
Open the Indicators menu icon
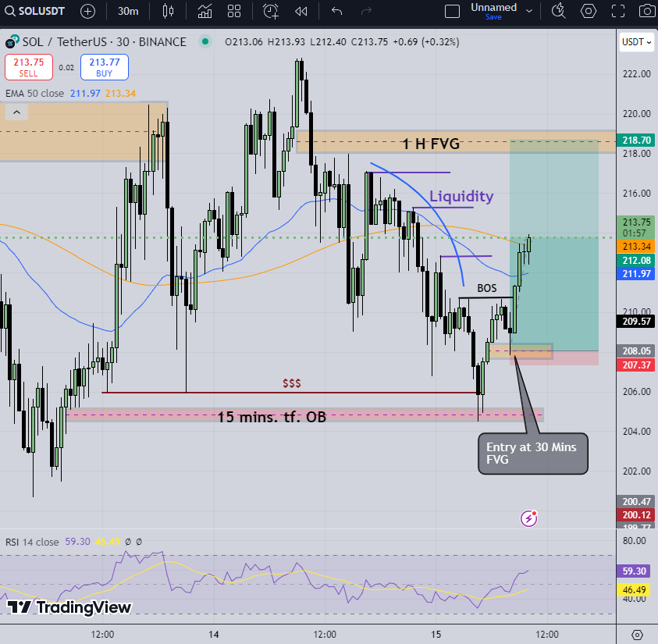coord(205,12)
